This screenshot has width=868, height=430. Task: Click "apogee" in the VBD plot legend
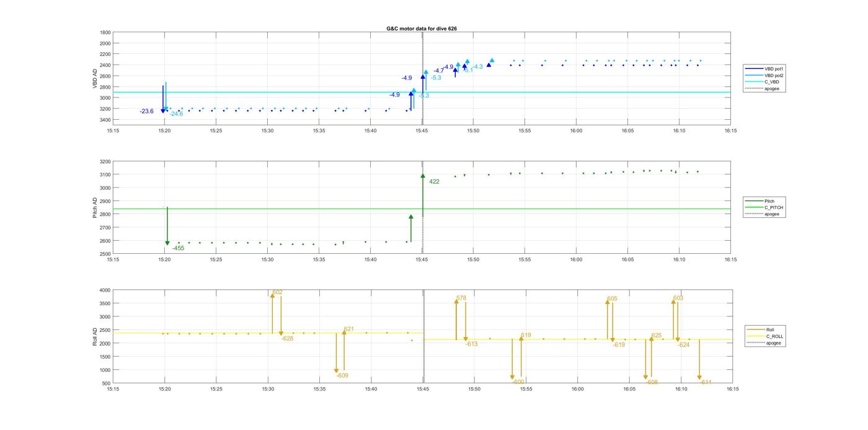771,89
